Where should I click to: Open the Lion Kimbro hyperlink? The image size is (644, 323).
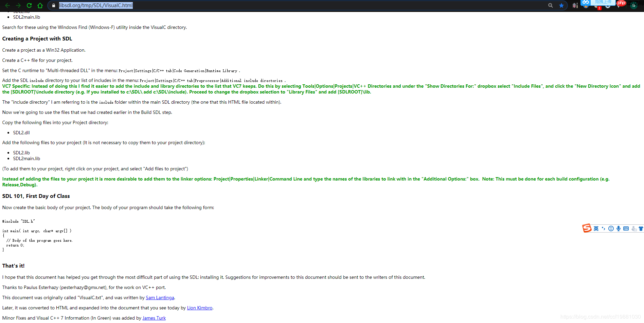(x=199, y=308)
